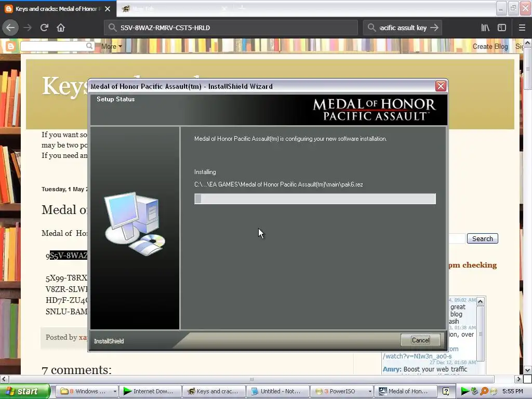Switch to 'Untitled - Notepad' taskbar item
The height and width of the screenshot is (399, 532).
coord(278,391)
